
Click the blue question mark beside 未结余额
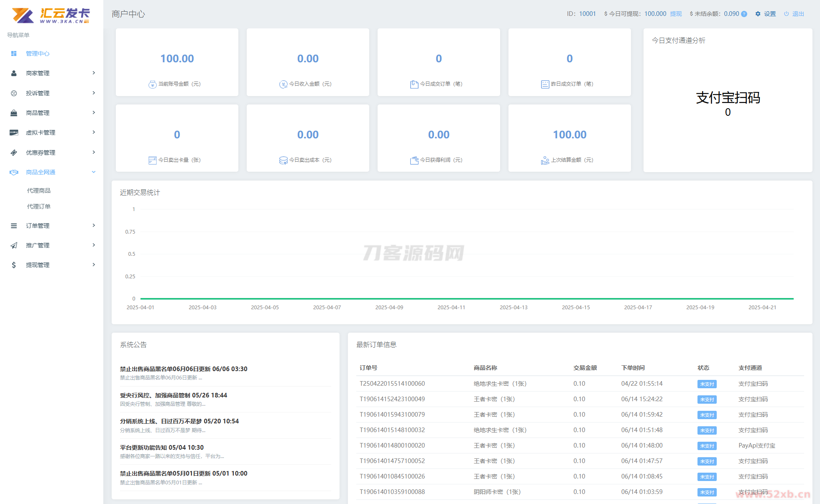coord(744,14)
